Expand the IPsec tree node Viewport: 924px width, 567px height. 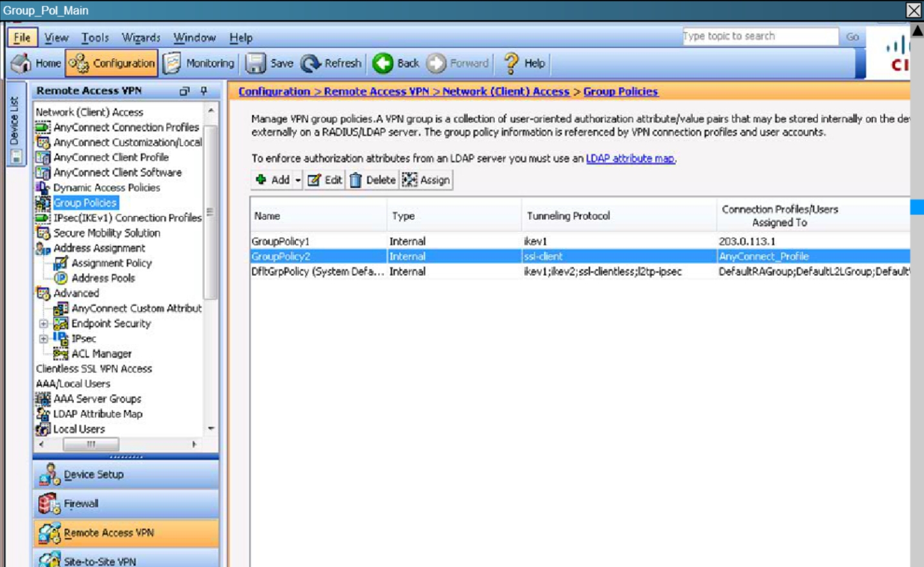tap(43, 338)
